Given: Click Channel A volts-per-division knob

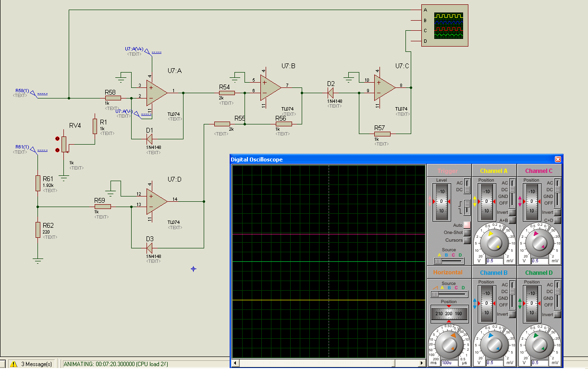Looking at the screenshot, I should [493, 243].
